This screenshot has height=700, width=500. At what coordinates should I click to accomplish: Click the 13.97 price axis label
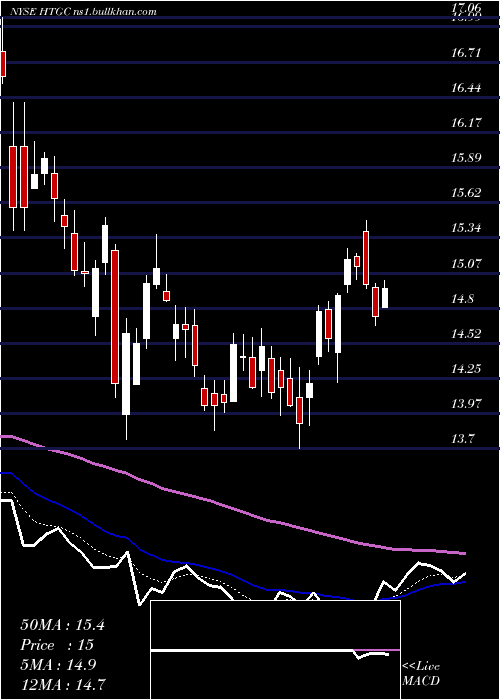pyautogui.click(x=466, y=404)
